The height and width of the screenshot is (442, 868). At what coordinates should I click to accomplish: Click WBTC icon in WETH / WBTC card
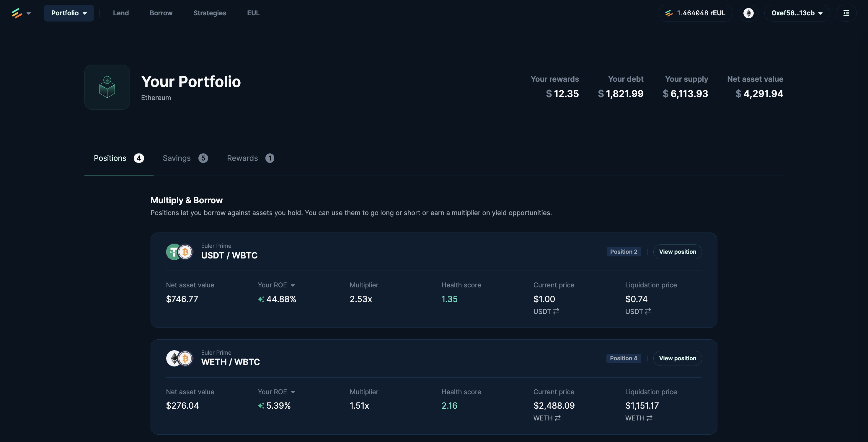pyautogui.click(x=185, y=358)
